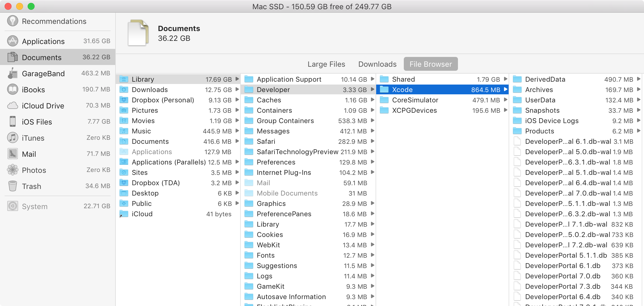Select the Developer folder row
The image size is (644, 306).
[x=308, y=90]
